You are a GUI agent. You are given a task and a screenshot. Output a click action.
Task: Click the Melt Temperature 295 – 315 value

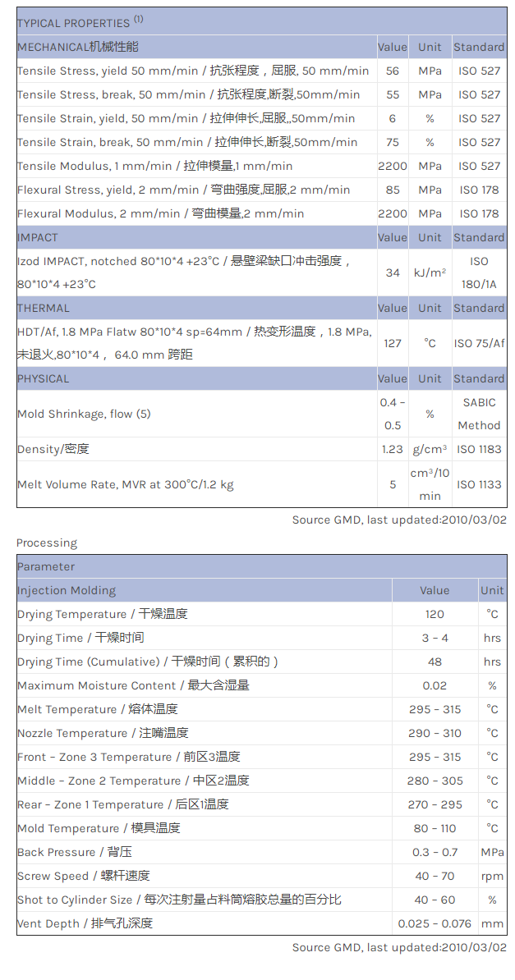[x=435, y=709]
